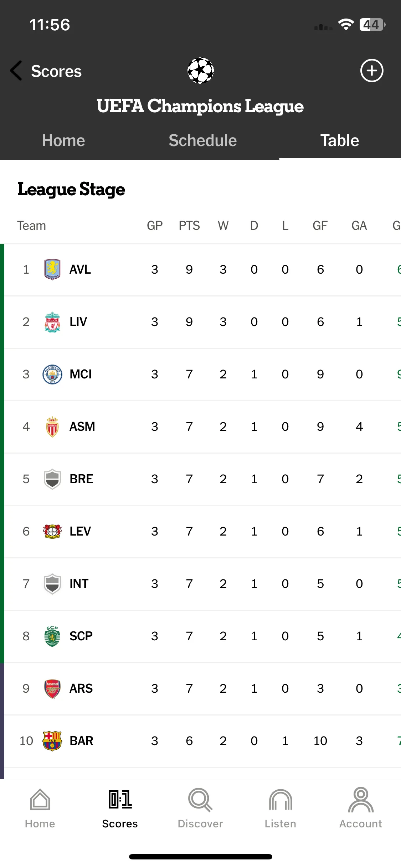Tap the Champions League starball logo

click(201, 71)
